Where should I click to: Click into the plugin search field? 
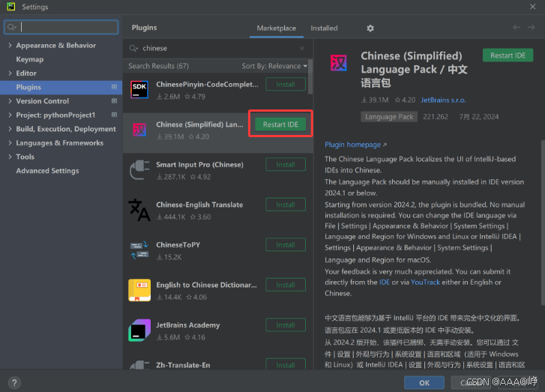tap(218, 48)
